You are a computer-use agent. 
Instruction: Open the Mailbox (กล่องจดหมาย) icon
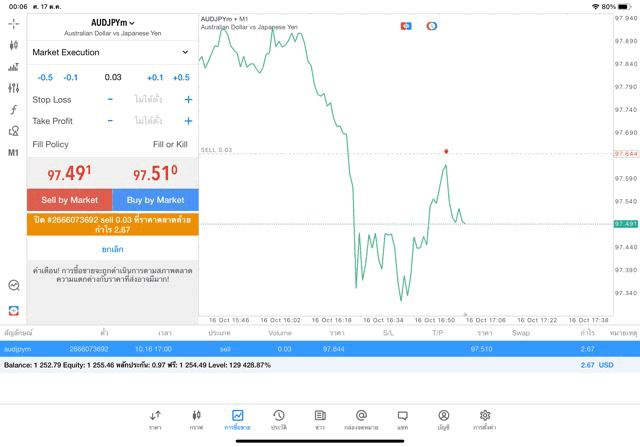(361, 419)
